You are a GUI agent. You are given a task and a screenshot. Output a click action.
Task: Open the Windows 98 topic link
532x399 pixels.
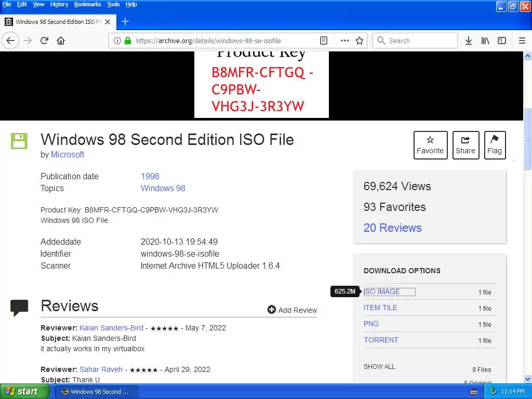[163, 188]
